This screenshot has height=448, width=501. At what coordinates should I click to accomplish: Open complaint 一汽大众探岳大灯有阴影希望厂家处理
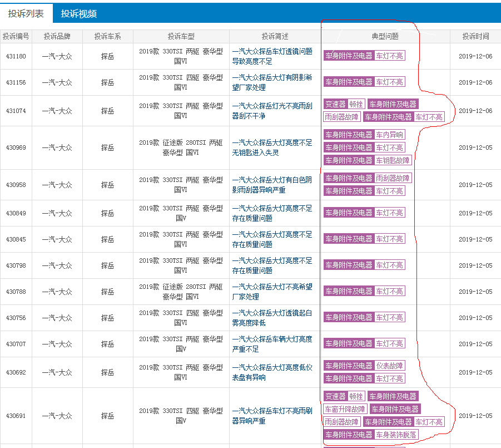point(272,82)
